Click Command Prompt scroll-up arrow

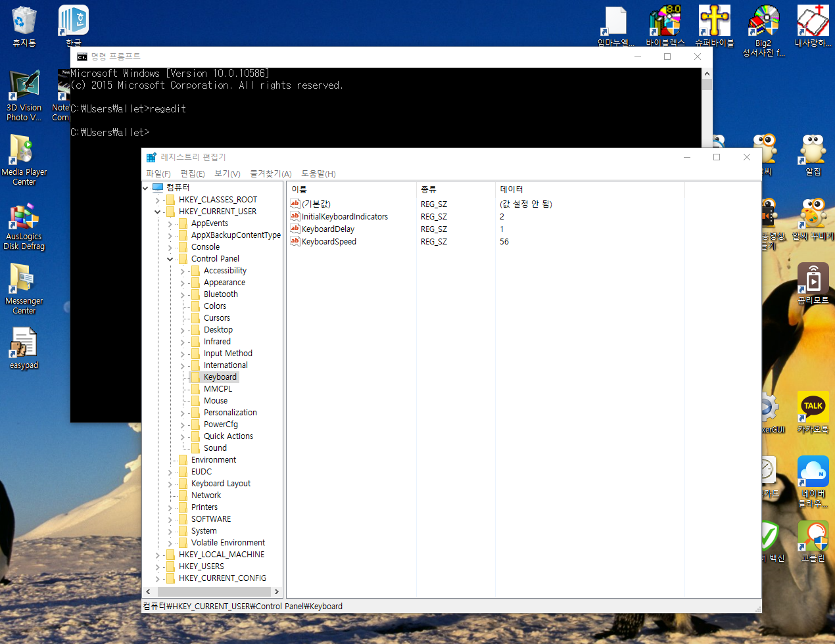coord(707,74)
